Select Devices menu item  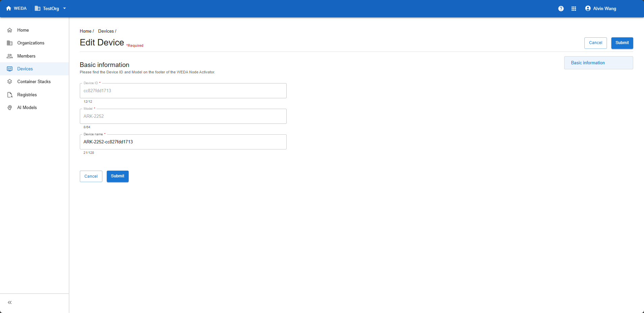(34, 69)
